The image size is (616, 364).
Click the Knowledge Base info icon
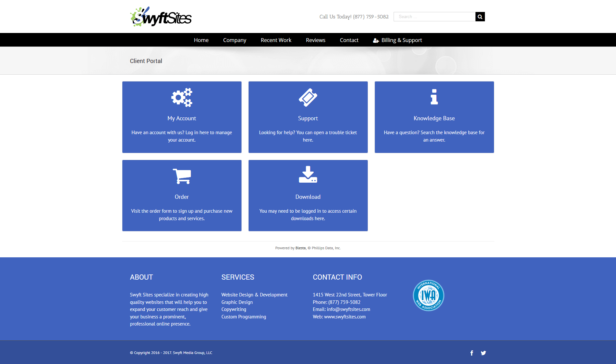(434, 97)
